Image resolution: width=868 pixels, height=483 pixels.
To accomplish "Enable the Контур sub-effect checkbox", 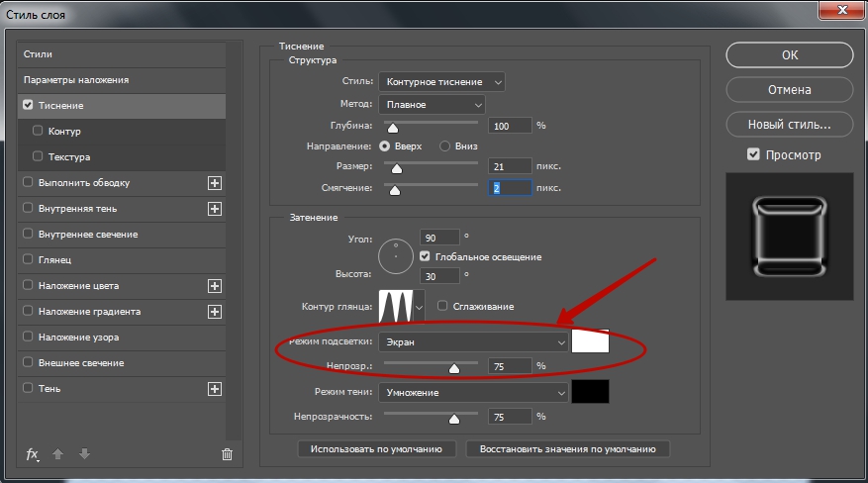I will 38,131.
